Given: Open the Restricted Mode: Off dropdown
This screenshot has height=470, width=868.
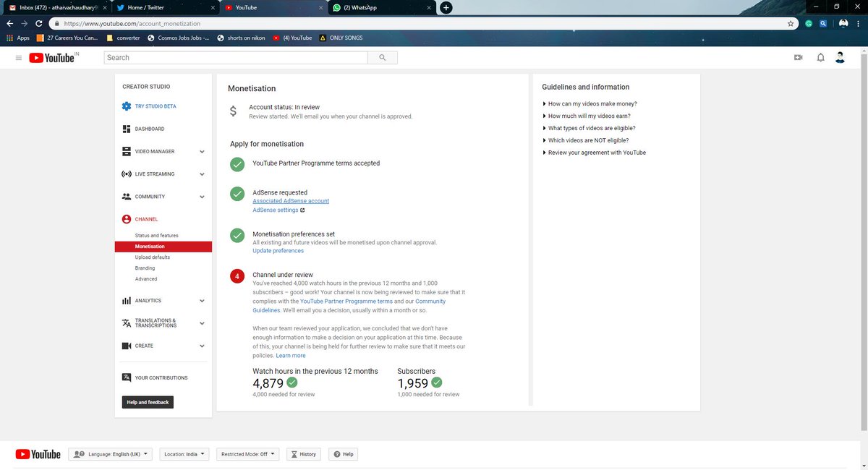Looking at the screenshot, I should (x=248, y=454).
